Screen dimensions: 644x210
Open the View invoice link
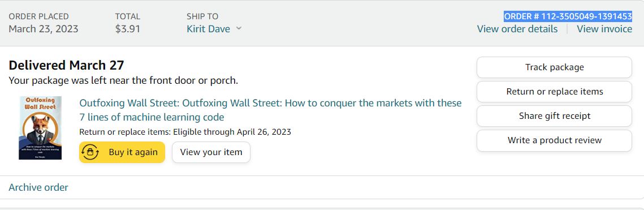tap(604, 29)
